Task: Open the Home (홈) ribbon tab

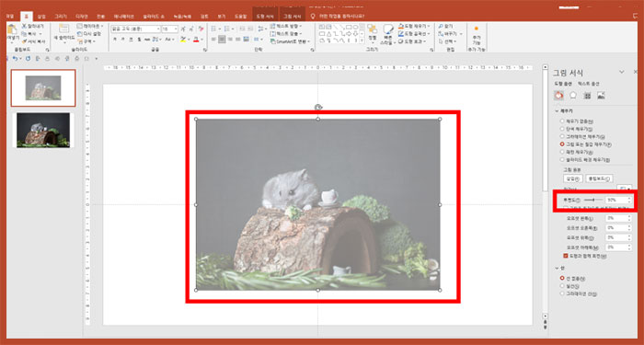Action: tap(26, 16)
